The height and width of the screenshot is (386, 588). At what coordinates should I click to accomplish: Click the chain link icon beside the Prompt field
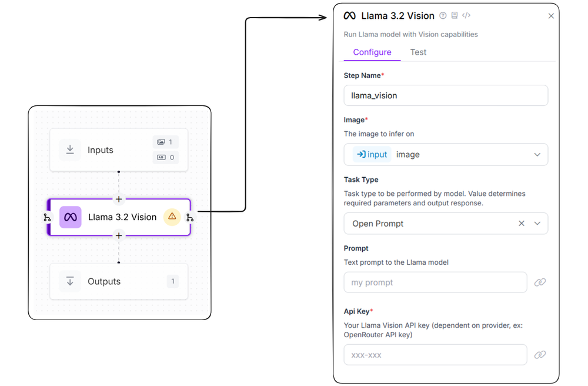540,282
